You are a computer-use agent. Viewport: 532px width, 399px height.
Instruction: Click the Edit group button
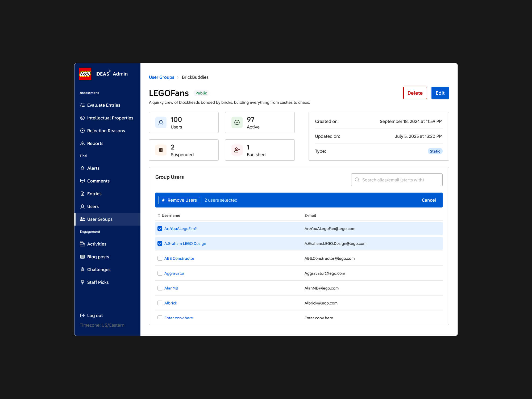pyautogui.click(x=440, y=93)
